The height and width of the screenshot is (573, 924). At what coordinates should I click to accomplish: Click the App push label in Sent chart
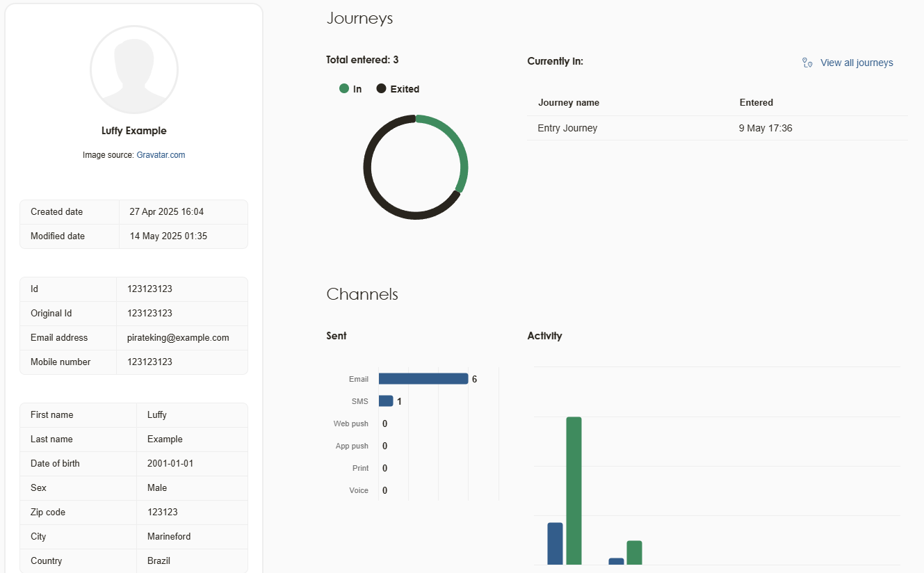tap(352, 446)
